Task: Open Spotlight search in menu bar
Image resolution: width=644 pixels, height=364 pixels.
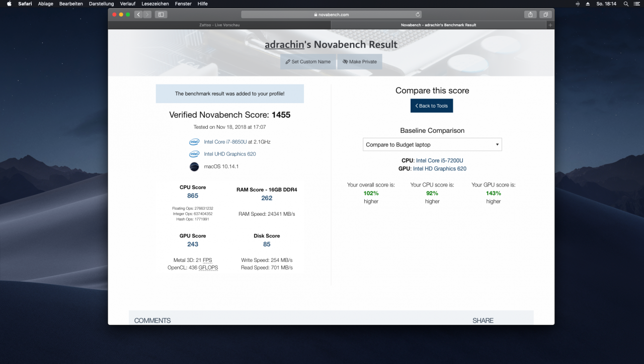Action: [626, 4]
